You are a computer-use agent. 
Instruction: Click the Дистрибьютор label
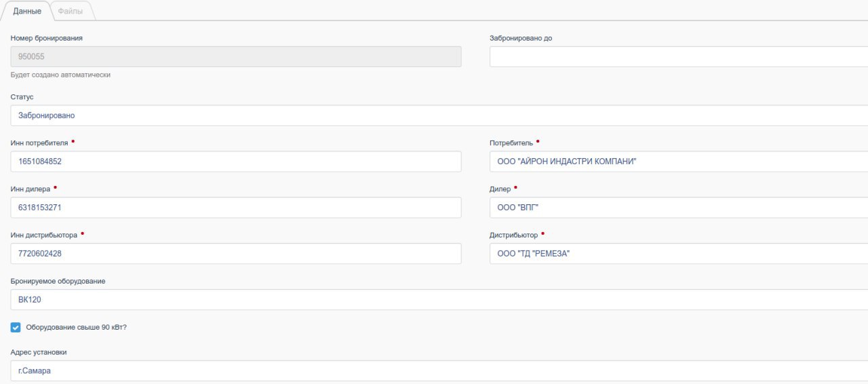[x=514, y=235]
